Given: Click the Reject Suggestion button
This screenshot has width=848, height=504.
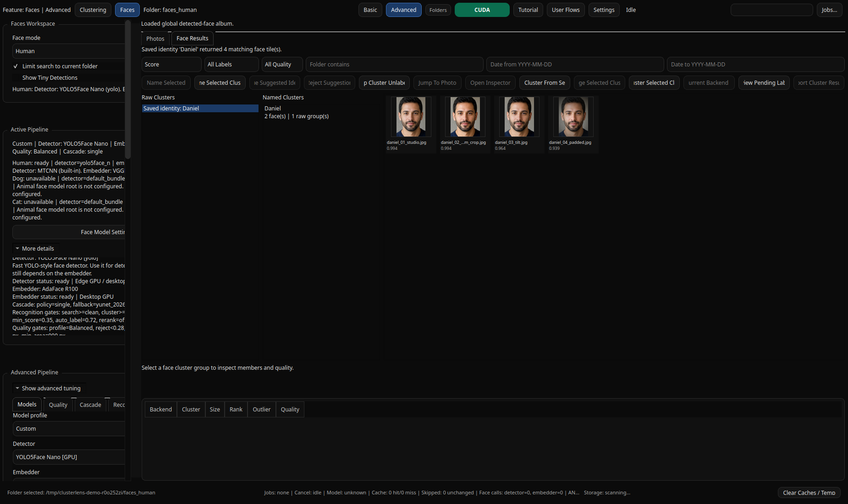Looking at the screenshot, I should (x=330, y=82).
